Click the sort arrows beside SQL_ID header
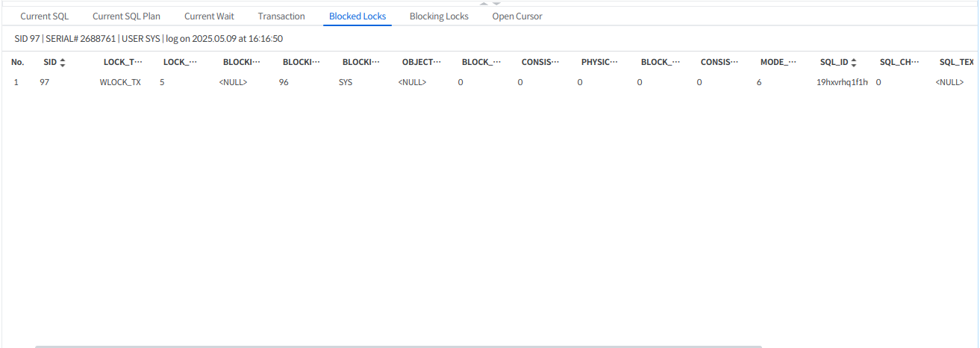The width and height of the screenshot is (980, 348). tap(853, 63)
